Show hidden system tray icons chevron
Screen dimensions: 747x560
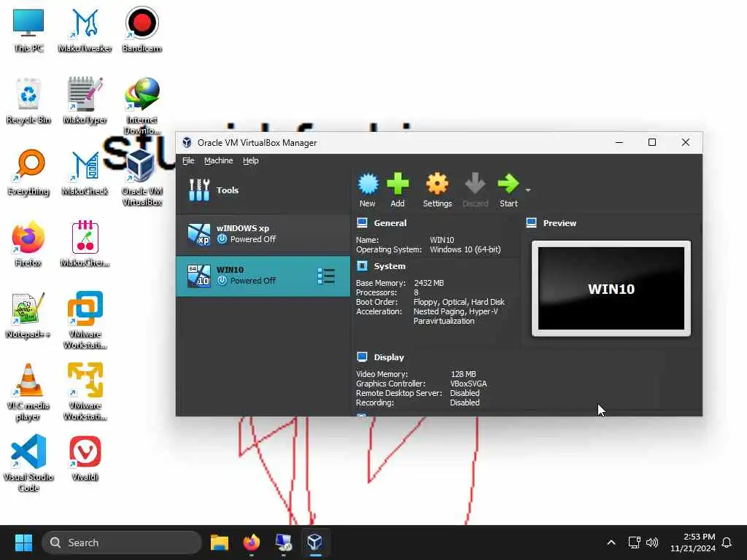point(611,542)
